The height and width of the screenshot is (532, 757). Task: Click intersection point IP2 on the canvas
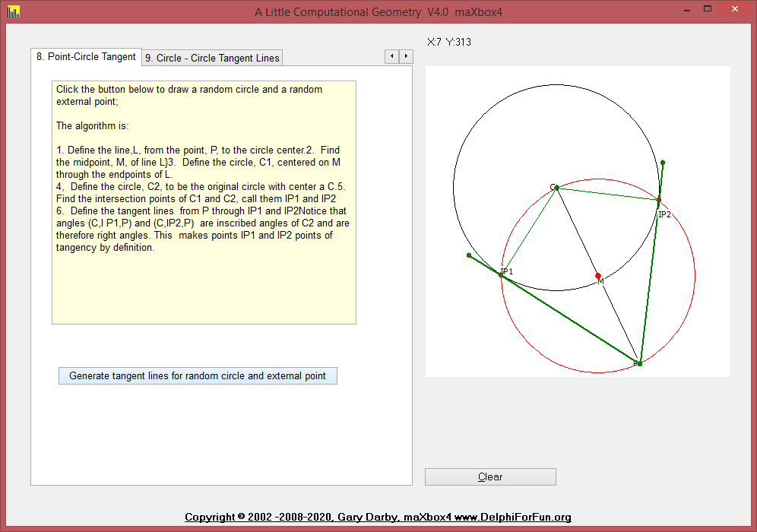click(658, 201)
